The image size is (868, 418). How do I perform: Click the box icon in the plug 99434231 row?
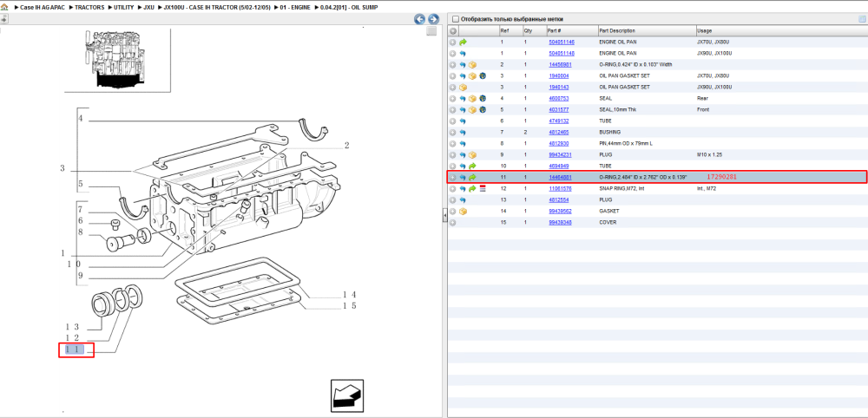pyautogui.click(x=472, y=155)
